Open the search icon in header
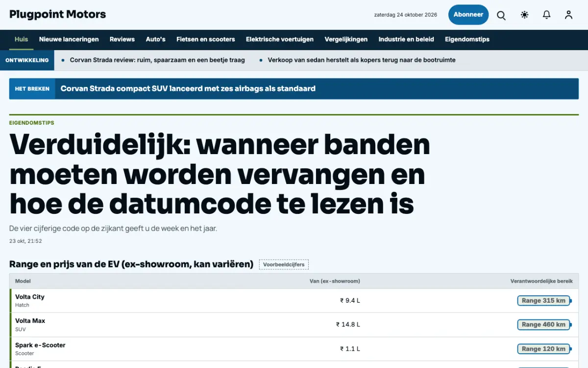 [x=501, y=15]
